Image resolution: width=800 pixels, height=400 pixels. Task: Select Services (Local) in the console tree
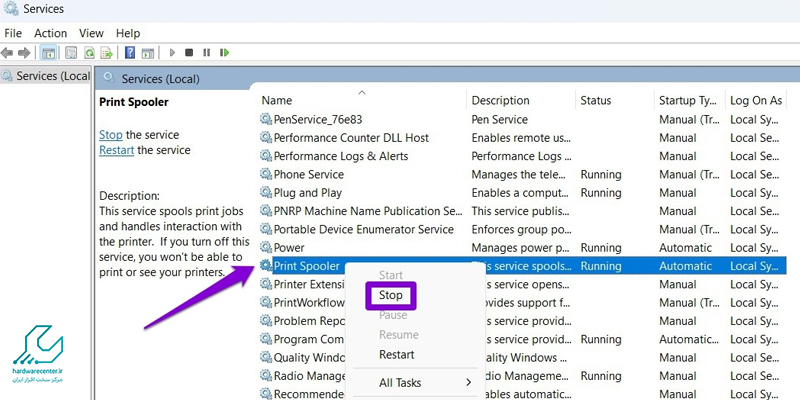[47, 76]
